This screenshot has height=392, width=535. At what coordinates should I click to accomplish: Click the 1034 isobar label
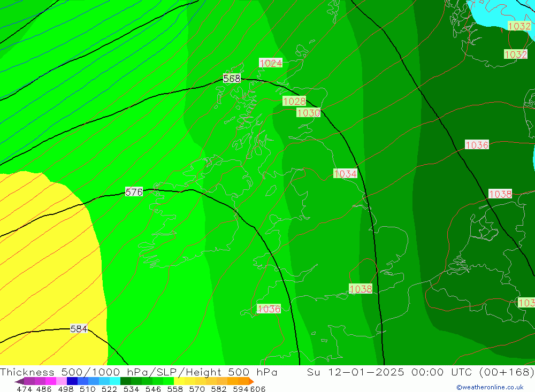coord(345,174)
